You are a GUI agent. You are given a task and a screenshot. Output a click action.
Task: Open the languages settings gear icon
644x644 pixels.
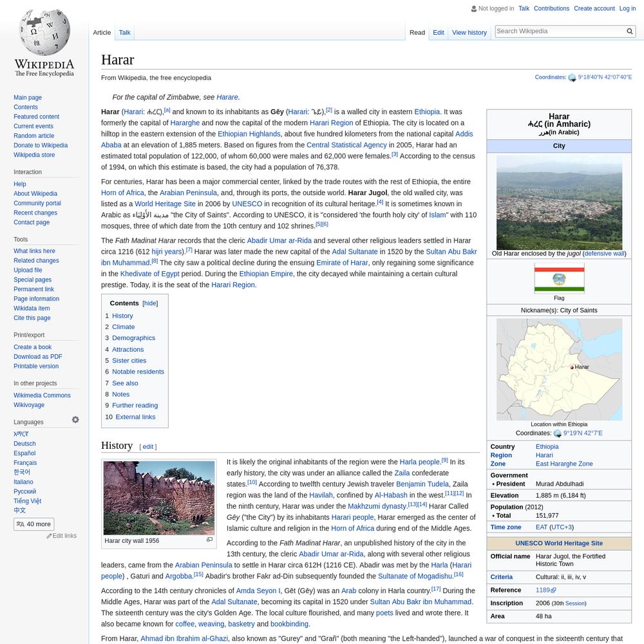[75, 420]
